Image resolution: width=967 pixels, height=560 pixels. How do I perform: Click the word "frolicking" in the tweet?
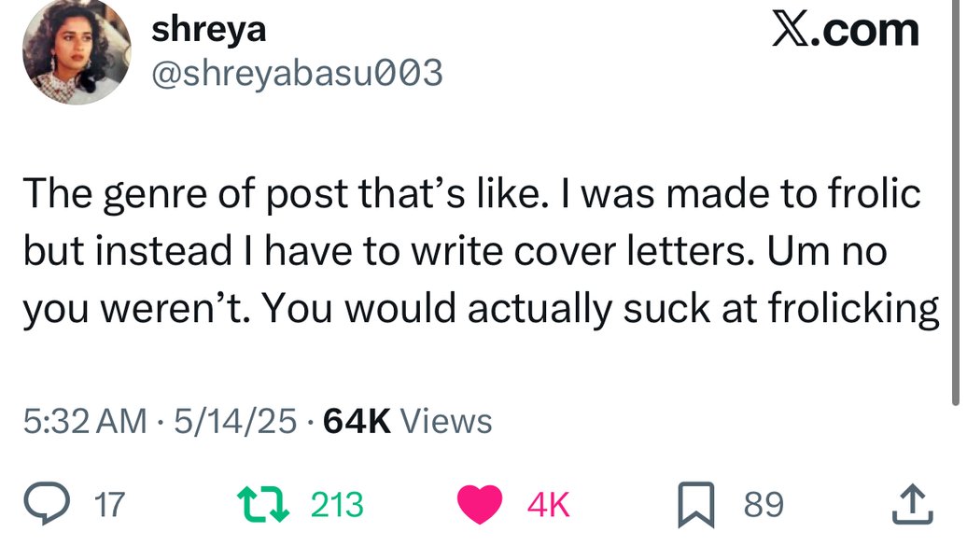tap(852, 309)
